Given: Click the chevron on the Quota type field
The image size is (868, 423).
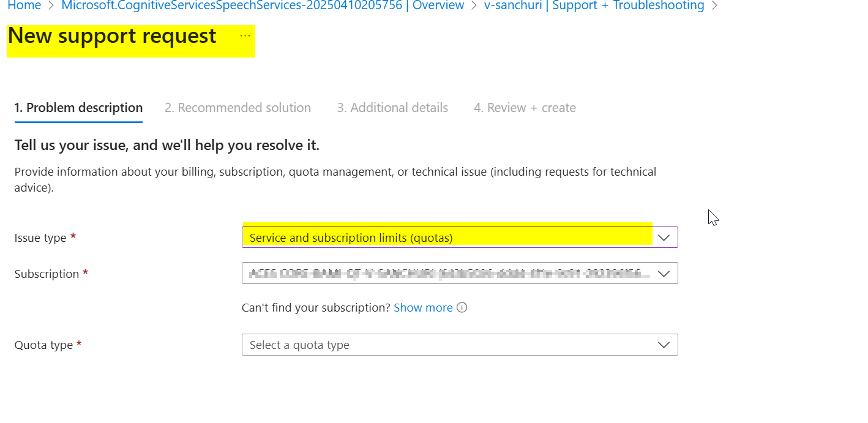Looking at the screenshot, I should pyautogui.click(x=664, y=345).
